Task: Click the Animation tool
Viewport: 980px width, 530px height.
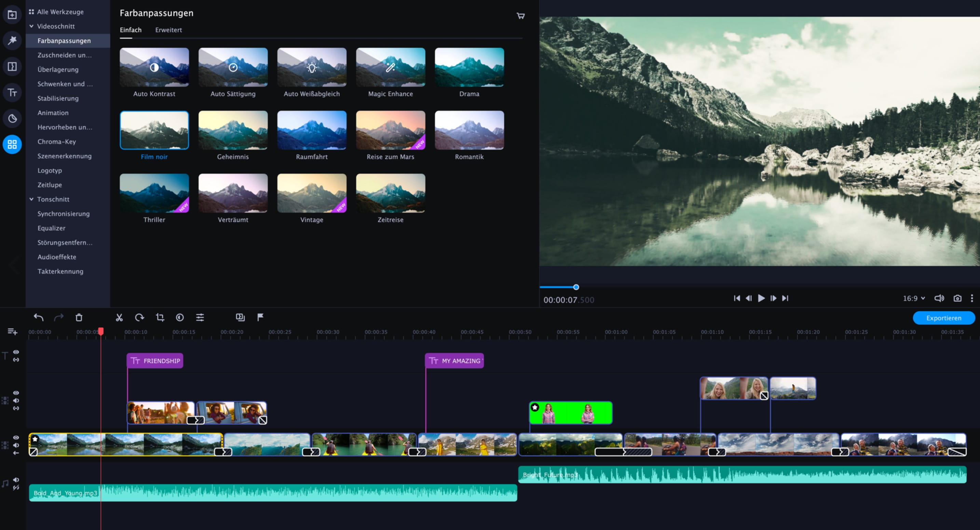Action: (53, 112)
